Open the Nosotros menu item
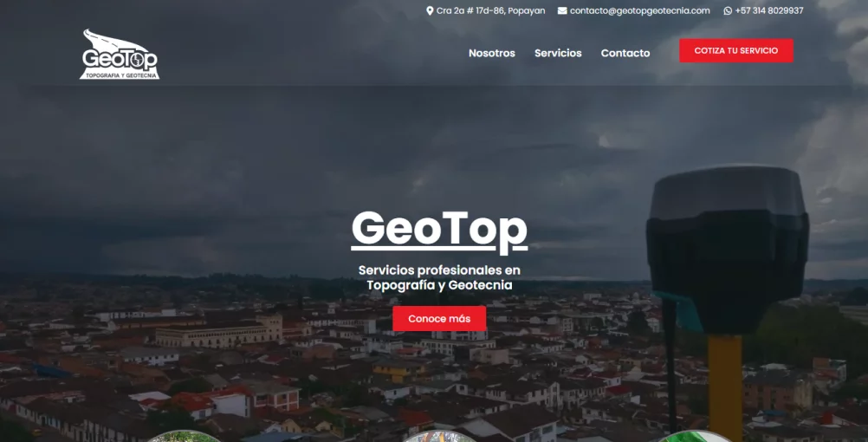This screenshot has width=868, height=442. tap(491, 53)
